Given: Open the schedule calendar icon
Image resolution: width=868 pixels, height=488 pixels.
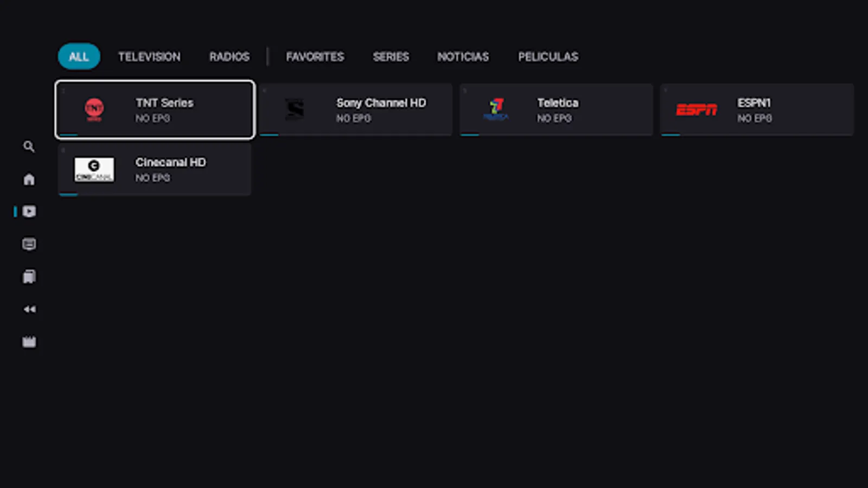Looking at the screenshot, I should click(29, 341).
